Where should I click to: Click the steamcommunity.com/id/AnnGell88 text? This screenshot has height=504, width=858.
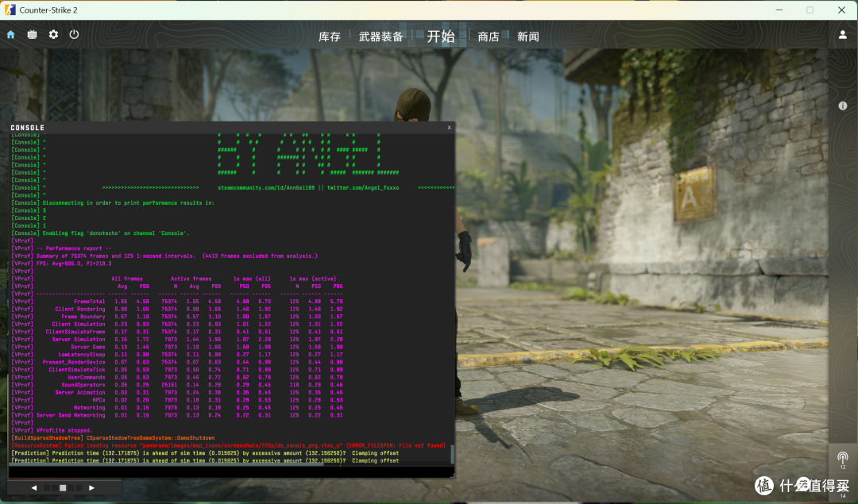266,187
